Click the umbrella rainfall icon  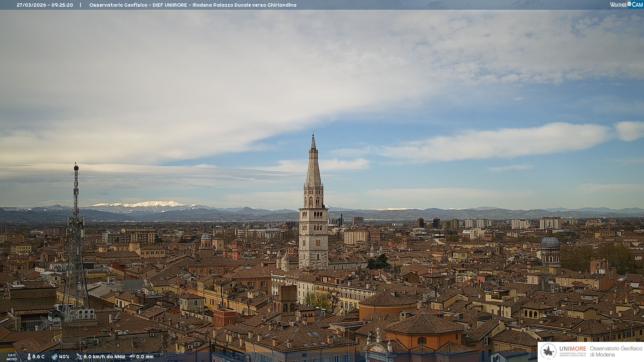pos(132,357)
